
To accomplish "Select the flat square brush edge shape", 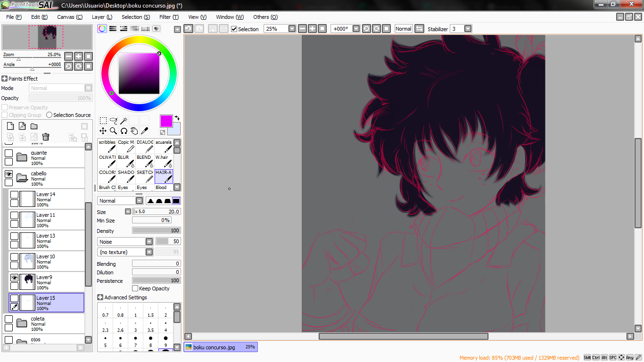I will coord(176,201).
